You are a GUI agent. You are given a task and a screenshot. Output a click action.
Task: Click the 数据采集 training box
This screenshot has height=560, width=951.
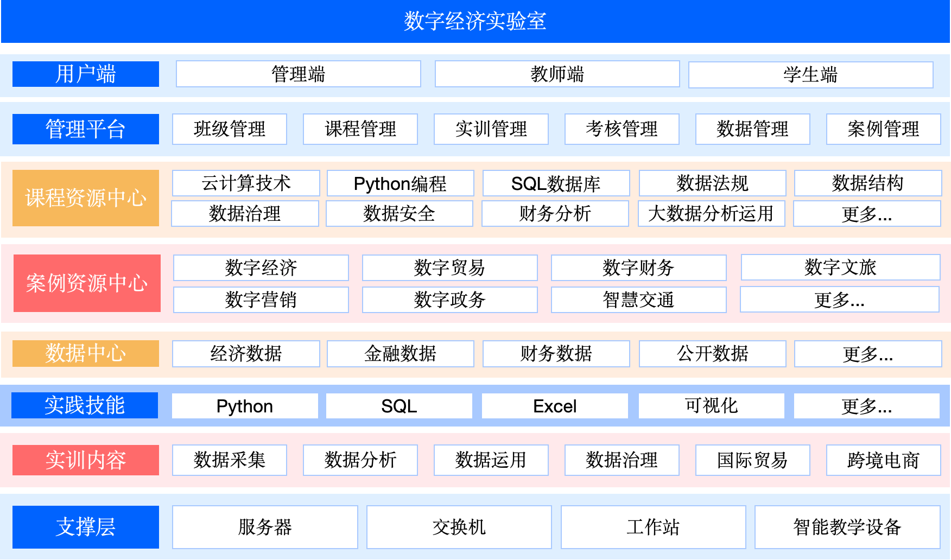coord(230,460)
